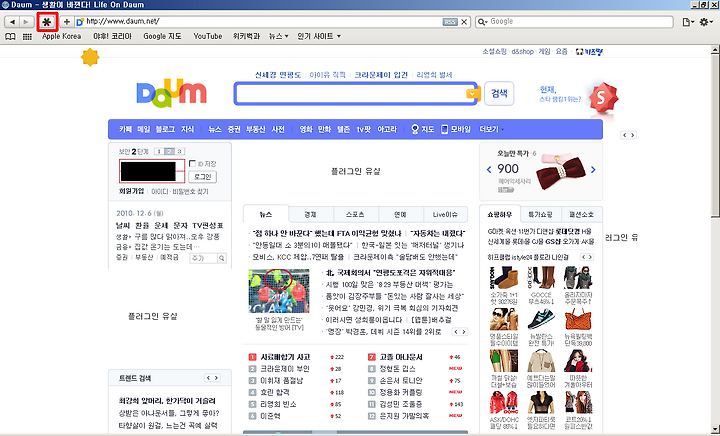The image size is (720, 436).
Task: Expand the 인기 사이트 bookmarks folder
Action: coord(319,36)
